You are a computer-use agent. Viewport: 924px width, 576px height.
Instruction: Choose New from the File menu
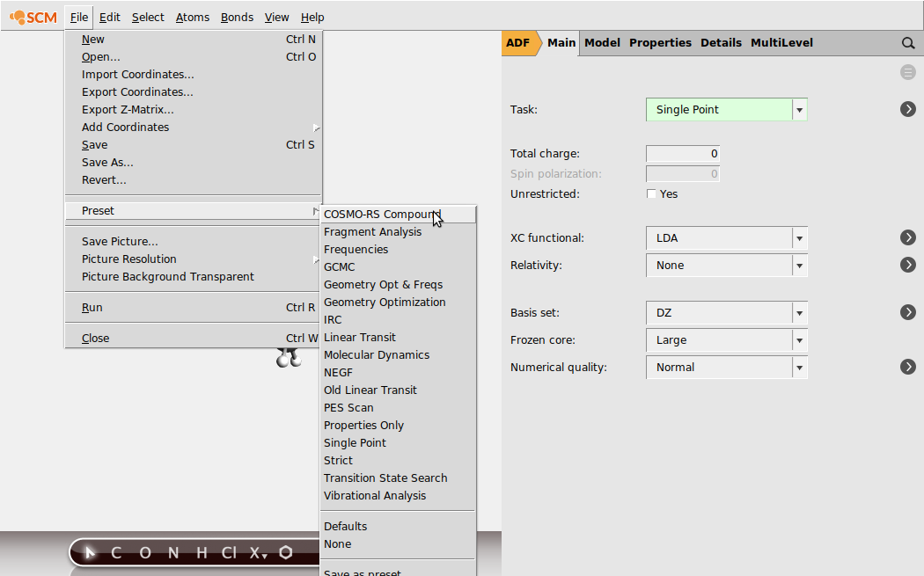click(x=194, y=40)
